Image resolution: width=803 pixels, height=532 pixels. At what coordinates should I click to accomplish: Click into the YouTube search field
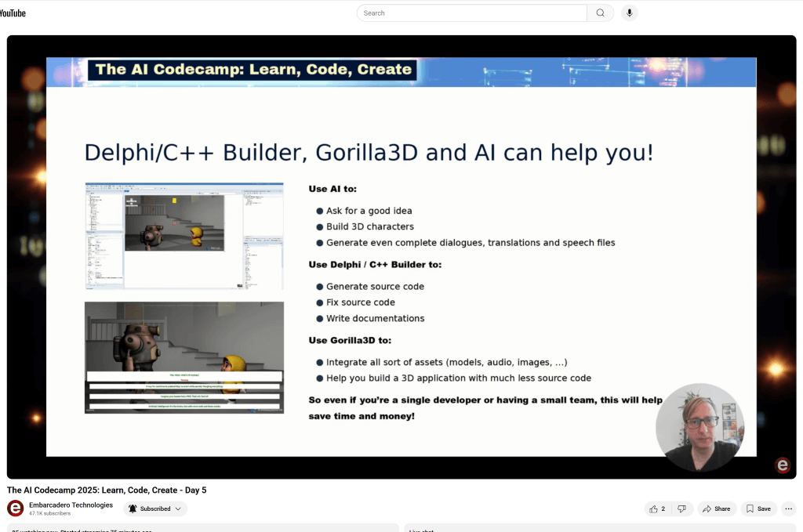[x=471, y=13]
